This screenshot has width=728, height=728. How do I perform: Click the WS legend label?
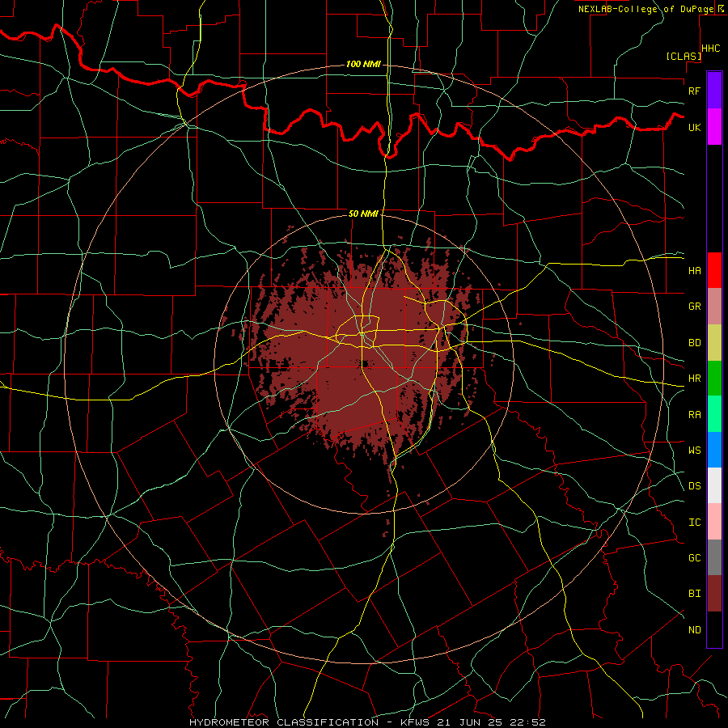694,451
